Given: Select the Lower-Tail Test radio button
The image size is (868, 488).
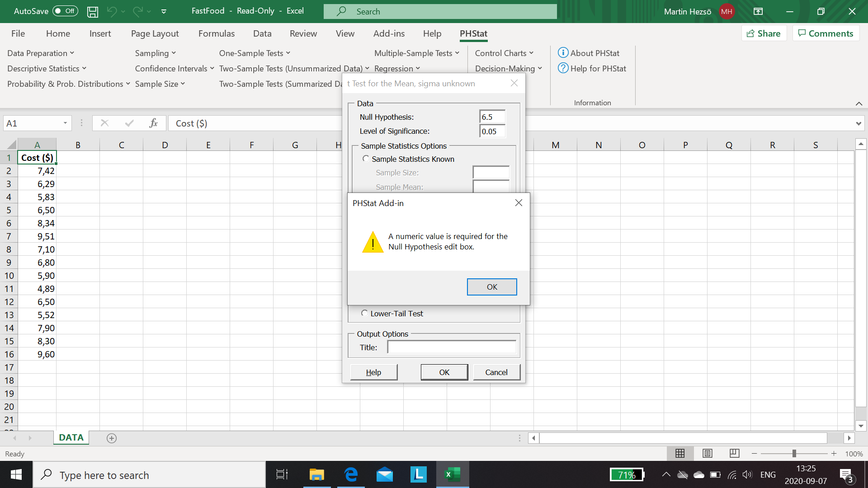Looking at the screenshot, I should (x=365, y=313).
